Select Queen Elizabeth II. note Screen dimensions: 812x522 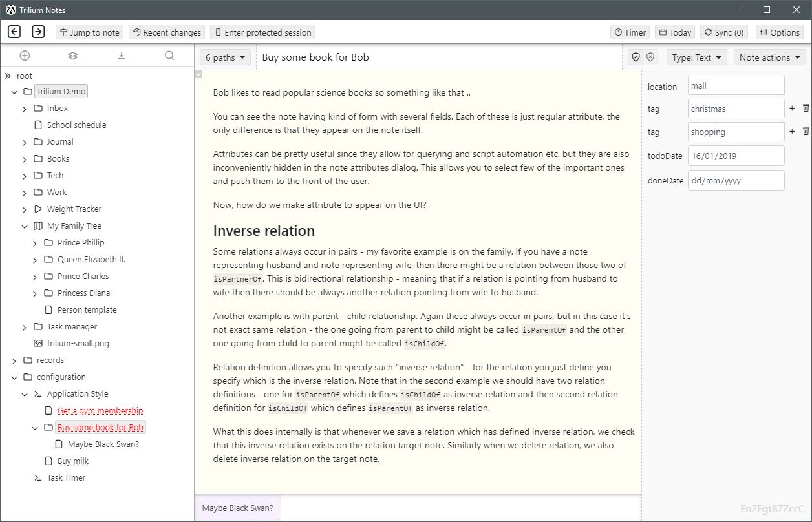click(91, 259)
